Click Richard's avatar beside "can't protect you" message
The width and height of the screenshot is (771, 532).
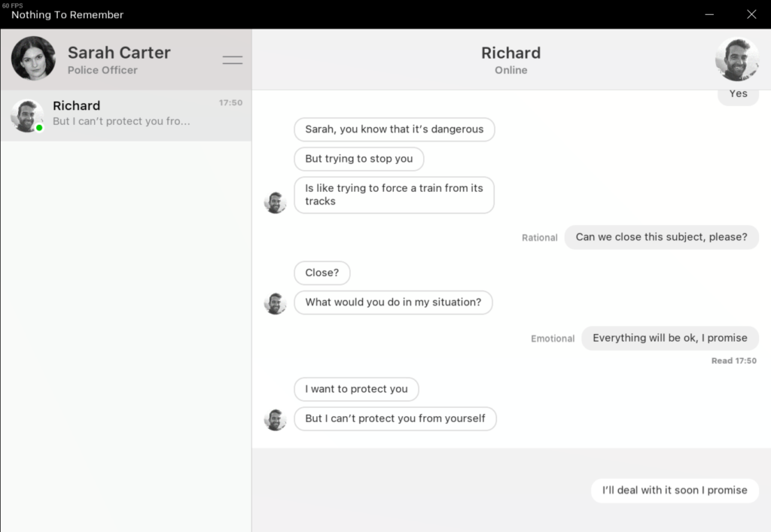click(x=276, y=420)
